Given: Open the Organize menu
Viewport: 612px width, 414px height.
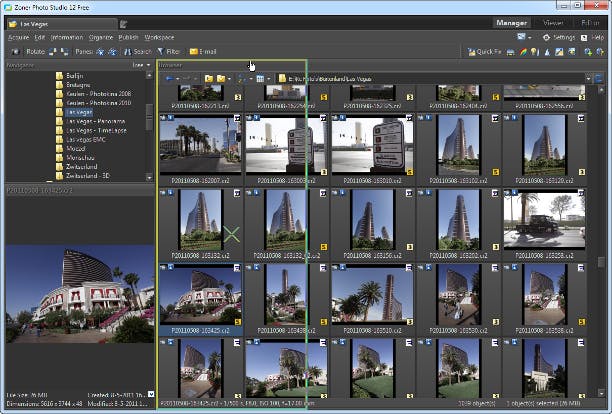Looking at the screenshot, I should click(x=100, y=37).
